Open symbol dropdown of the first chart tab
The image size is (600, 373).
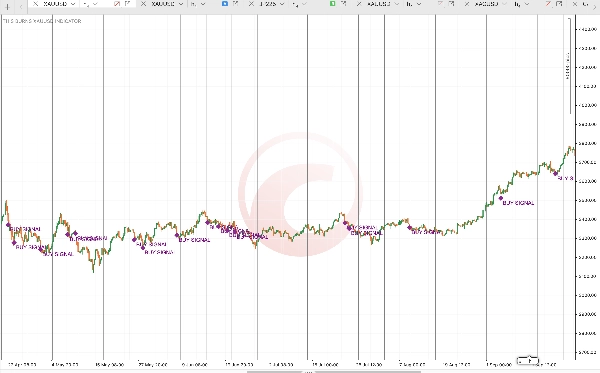(73, 4)
